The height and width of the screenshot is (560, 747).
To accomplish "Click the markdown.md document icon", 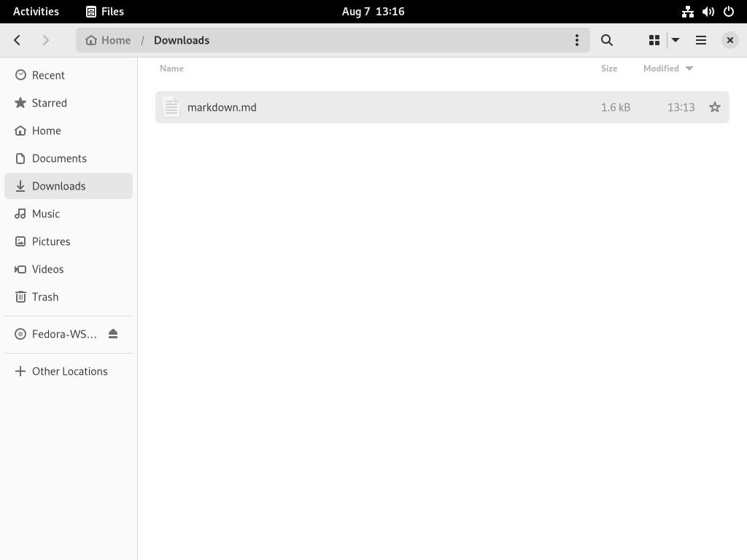I will (x=171, y=107).
